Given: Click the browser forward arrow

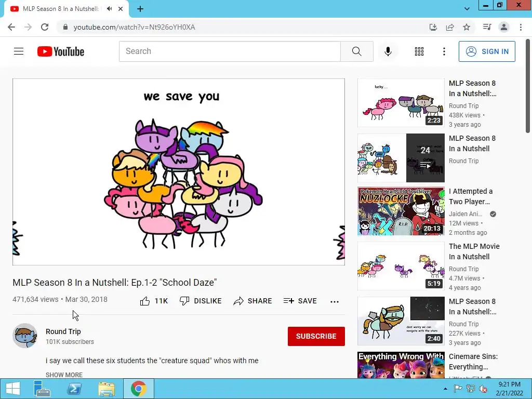Looking at the screenshot, I should pyautogui.click(x=28, y=27).
